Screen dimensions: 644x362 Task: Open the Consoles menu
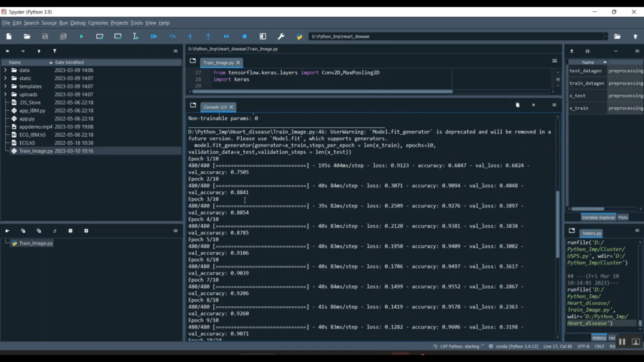pyautogui.click(x=98, y=23)
